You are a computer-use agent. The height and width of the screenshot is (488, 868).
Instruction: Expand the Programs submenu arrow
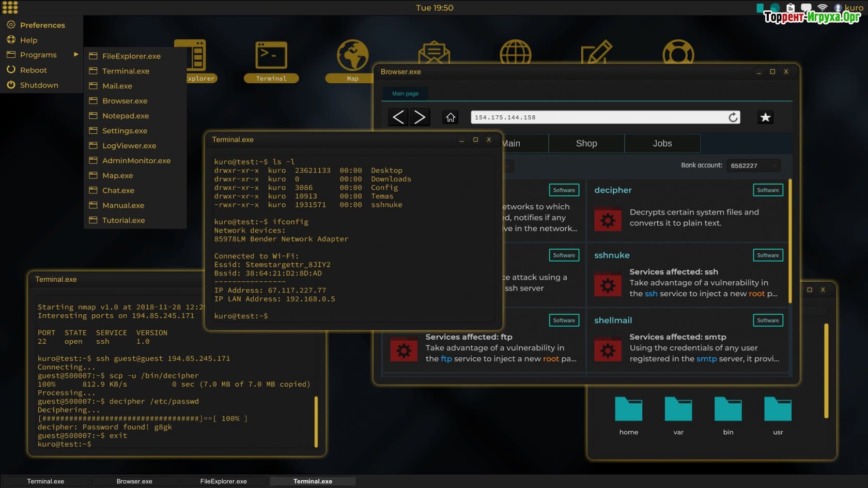pyautogui.click(x=76, y=54)
